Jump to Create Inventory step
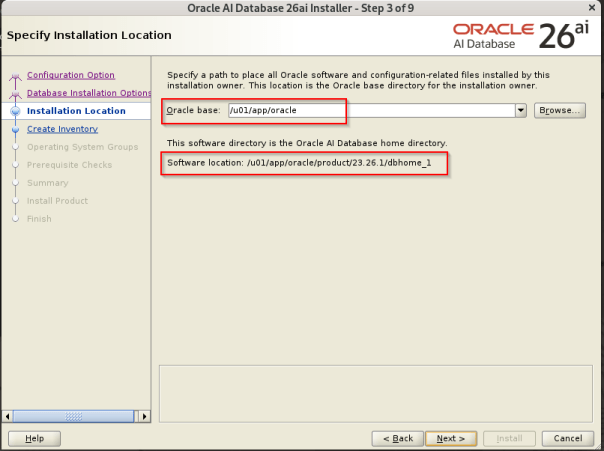 click(62, 129)
